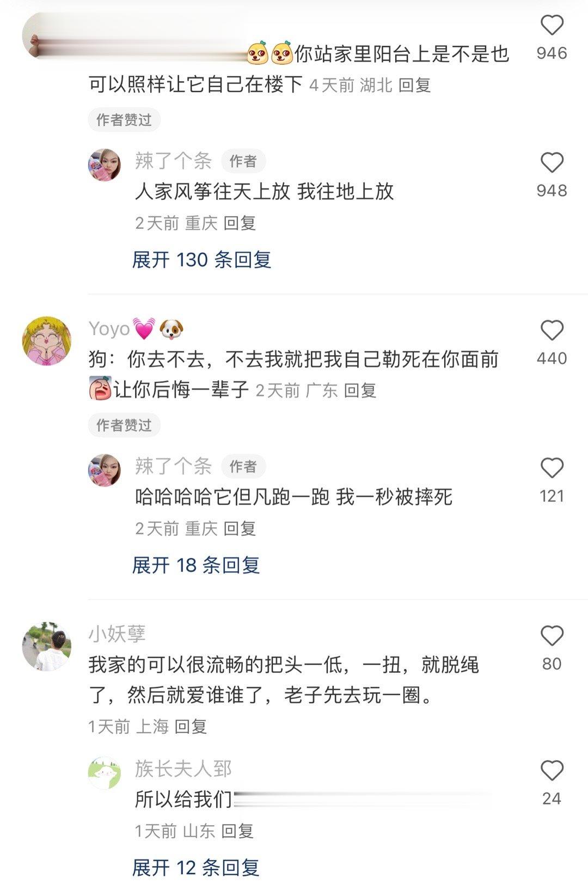
Task: Like 小妖孽's comment with 80 likes
Action: [x=552, y=636]
